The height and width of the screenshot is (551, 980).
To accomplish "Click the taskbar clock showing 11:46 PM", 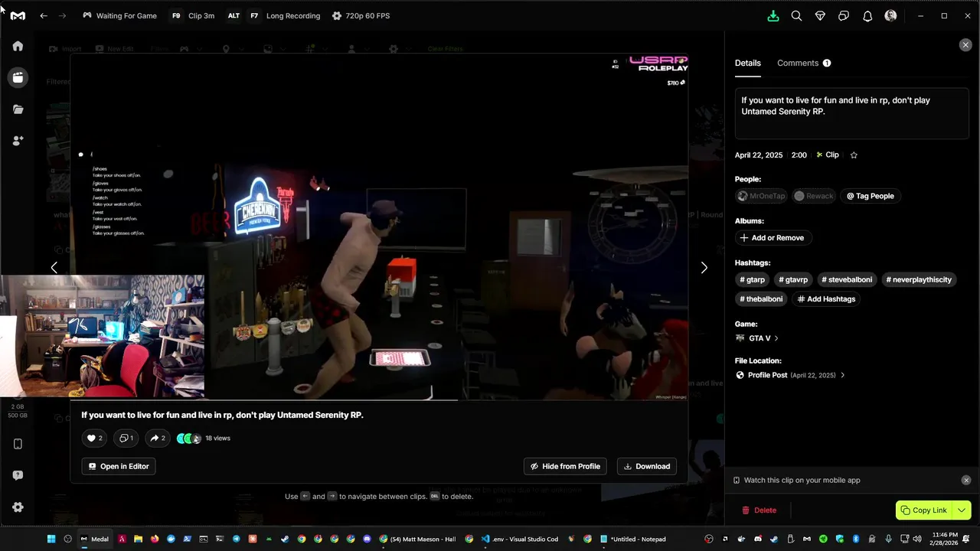I will 945,539.
